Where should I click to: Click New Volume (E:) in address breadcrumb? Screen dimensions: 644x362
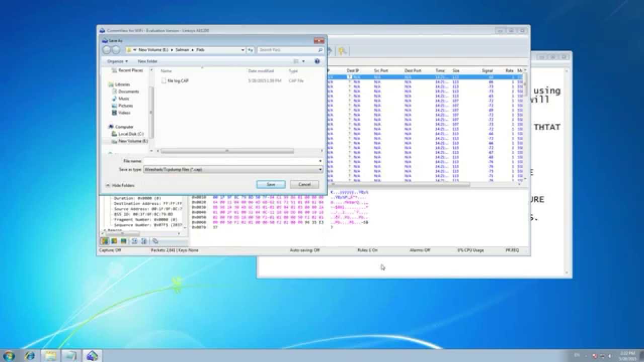coord(153,50)
